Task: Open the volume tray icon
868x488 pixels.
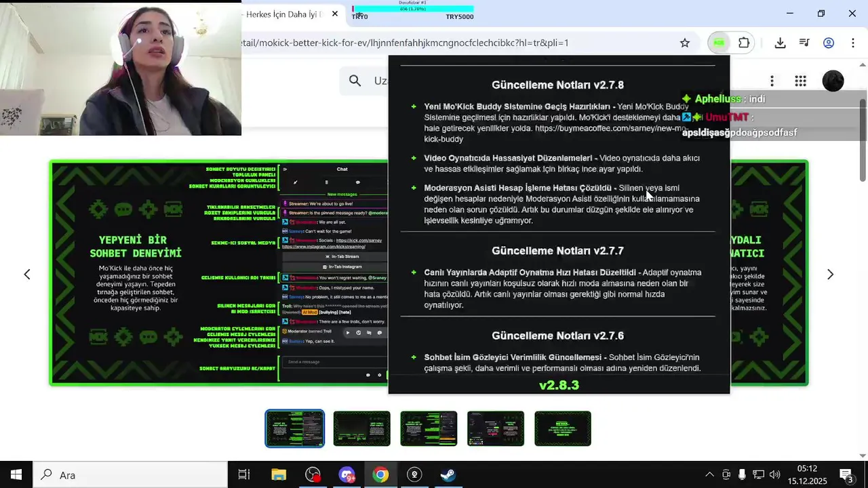Action: 775,474
